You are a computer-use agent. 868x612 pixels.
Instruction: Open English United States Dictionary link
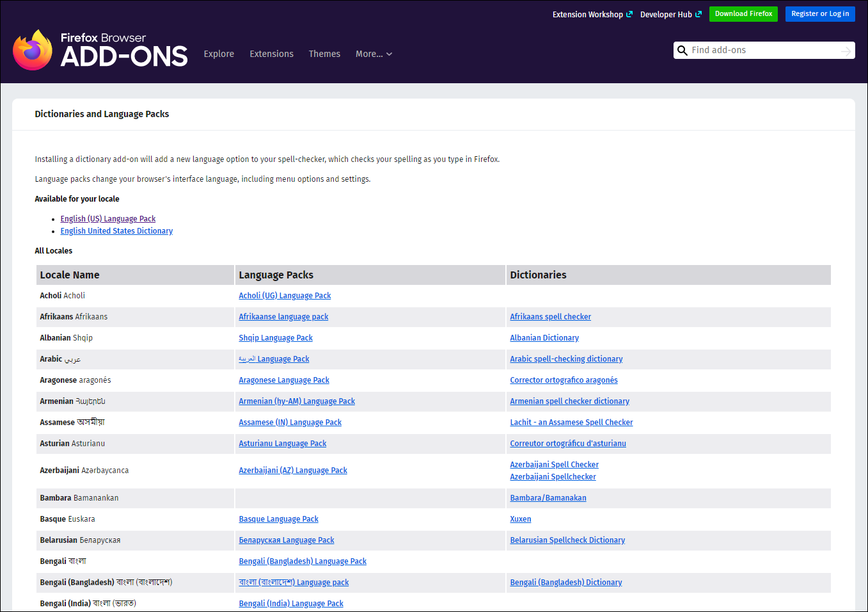coord(116,231)
